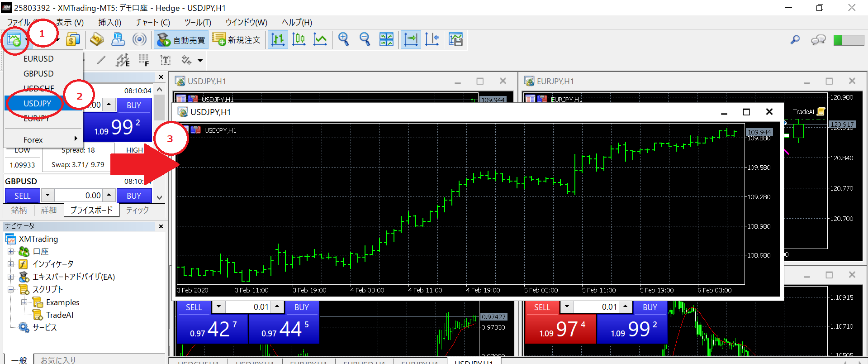Toggle bar chart display mode
Image resolution: width=868 pixels, height=364 pixels.
(x=278, y=40)
